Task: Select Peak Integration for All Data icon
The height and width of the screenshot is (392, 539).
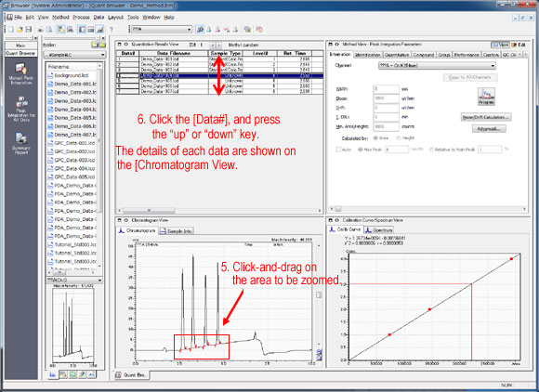Action: [x=21, y=110]
